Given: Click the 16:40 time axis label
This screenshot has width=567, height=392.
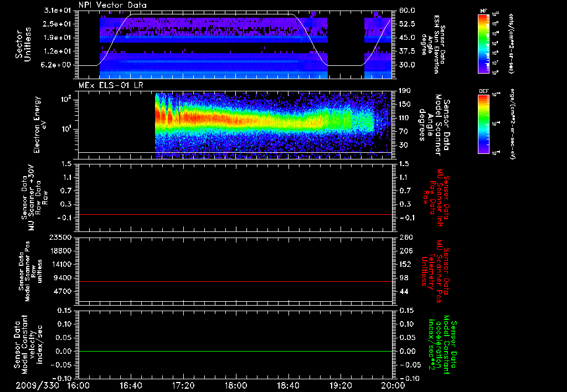Looking at the screenshot, I should pos(131,385).
